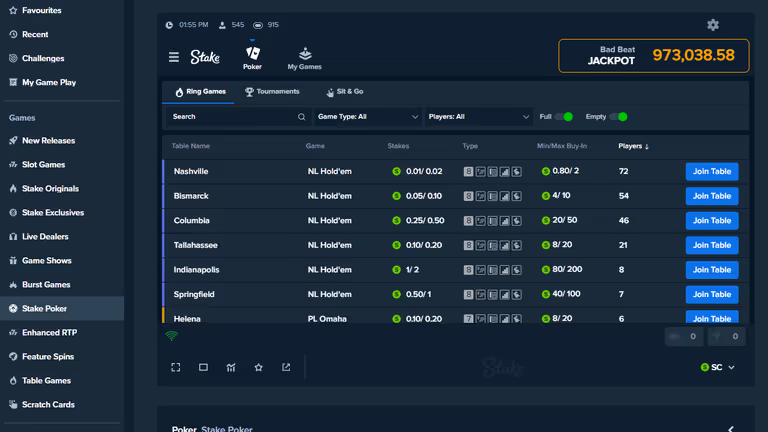The width and height of the screenshot is (768, 432).
Task: Click the Nashville seat-count type icon
Action: (468, 171)
